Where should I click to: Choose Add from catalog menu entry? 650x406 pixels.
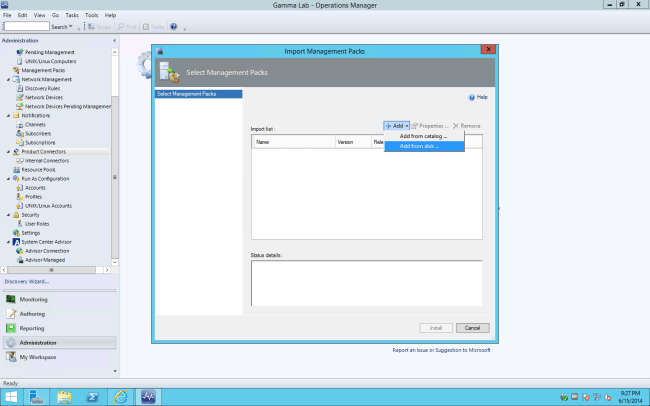click(x=422, y=136)
